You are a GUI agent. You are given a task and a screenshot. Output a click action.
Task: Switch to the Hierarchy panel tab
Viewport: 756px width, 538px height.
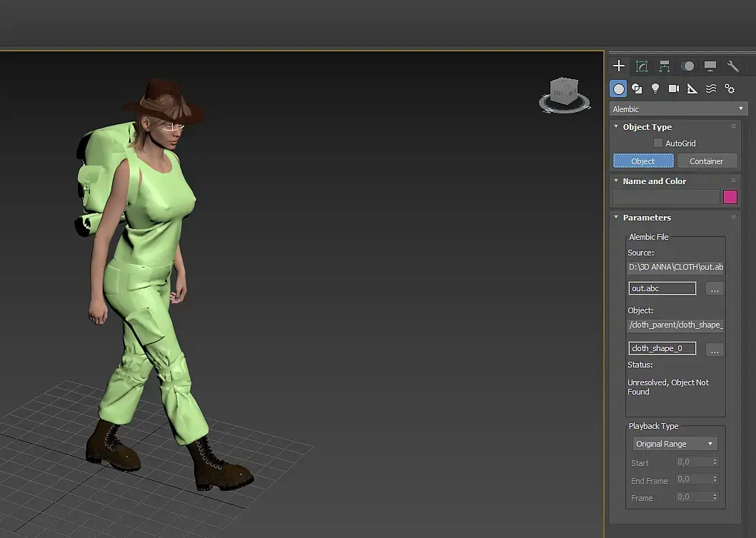point(665,66)
